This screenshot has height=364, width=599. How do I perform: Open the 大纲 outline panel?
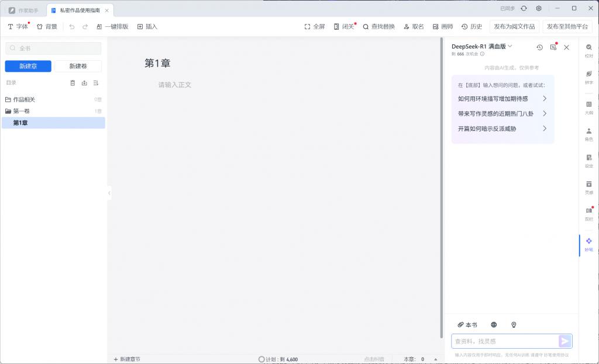click(588, 107)
